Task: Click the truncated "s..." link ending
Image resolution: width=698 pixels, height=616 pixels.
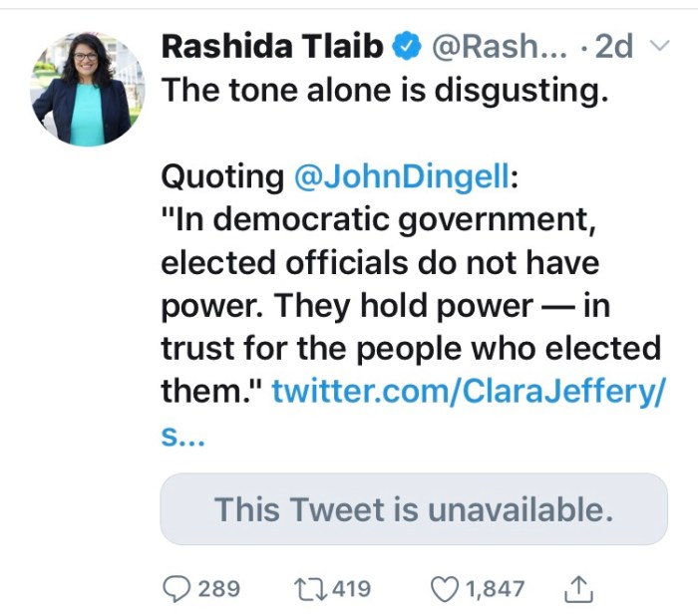Action: 182,436
